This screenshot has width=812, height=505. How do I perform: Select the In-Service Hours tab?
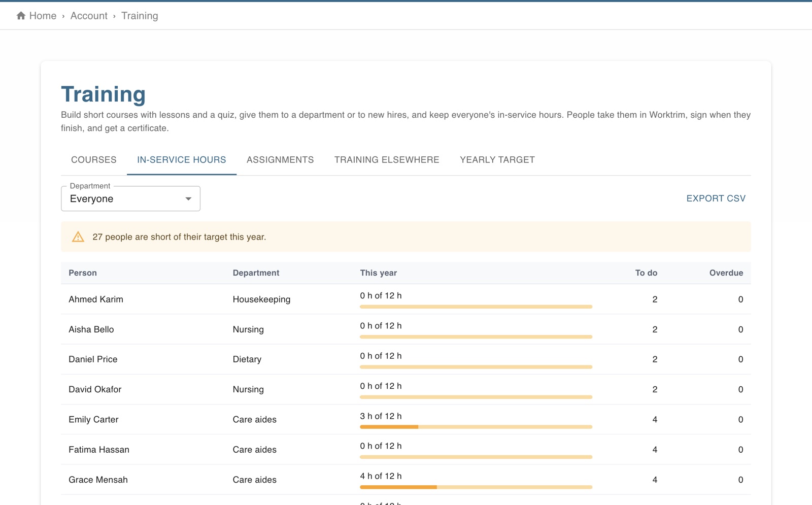click(182, 160)
